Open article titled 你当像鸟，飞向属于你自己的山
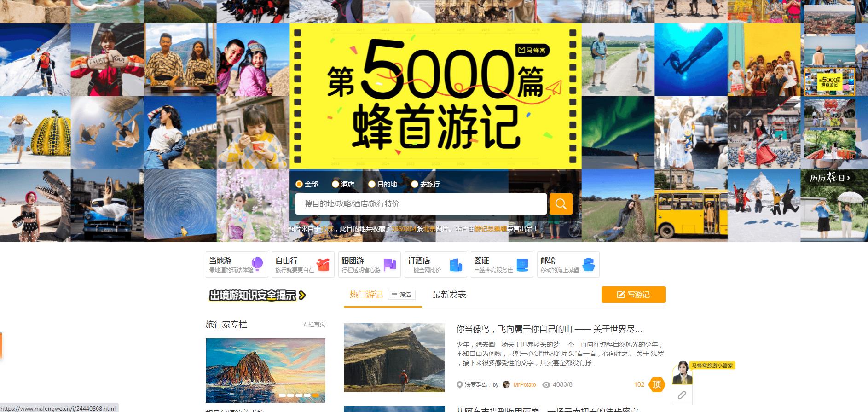 click(549, 329)
